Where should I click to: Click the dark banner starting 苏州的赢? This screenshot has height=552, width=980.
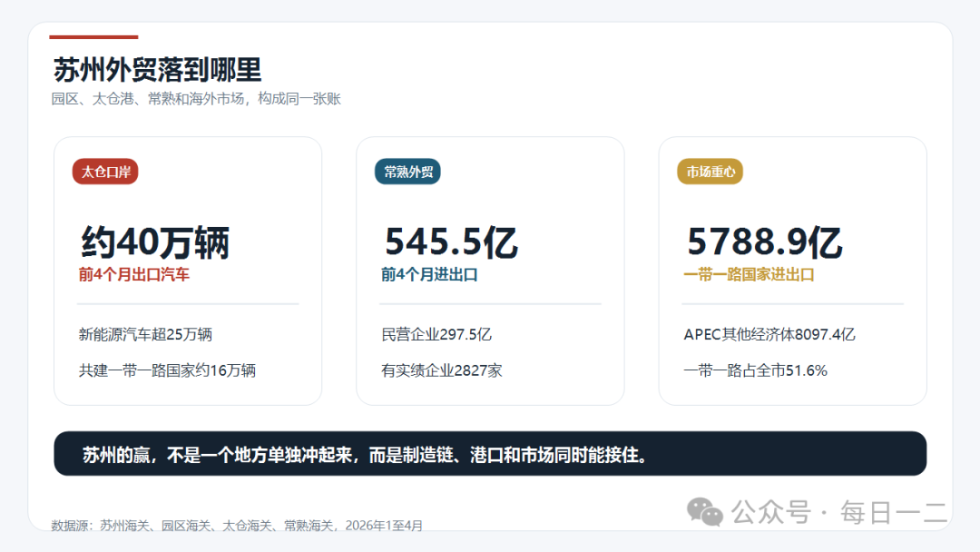[x=490, y=454]
